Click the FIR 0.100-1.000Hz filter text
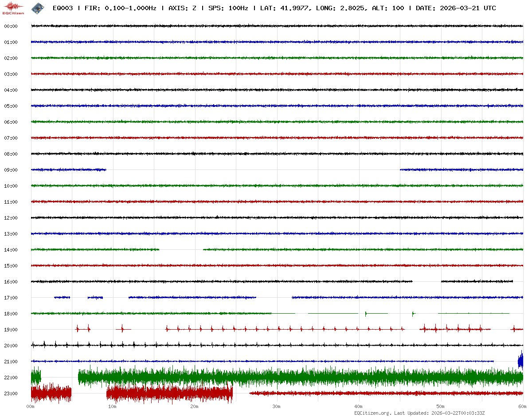 (120, 8)
